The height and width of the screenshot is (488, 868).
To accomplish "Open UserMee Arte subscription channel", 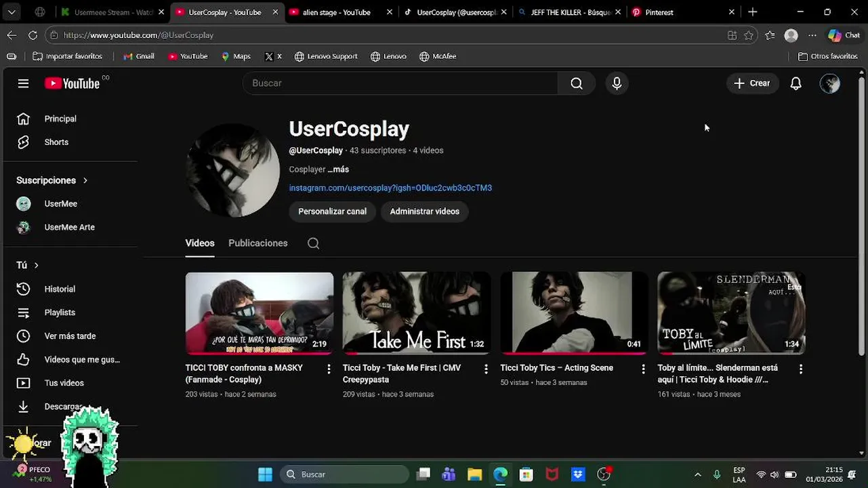I will tap(70, 227).
